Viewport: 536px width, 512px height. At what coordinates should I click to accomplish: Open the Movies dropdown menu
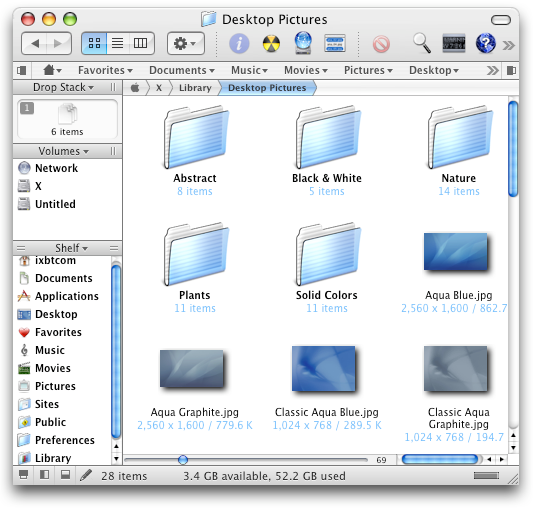pyautogui.click(x=306, y=70)
